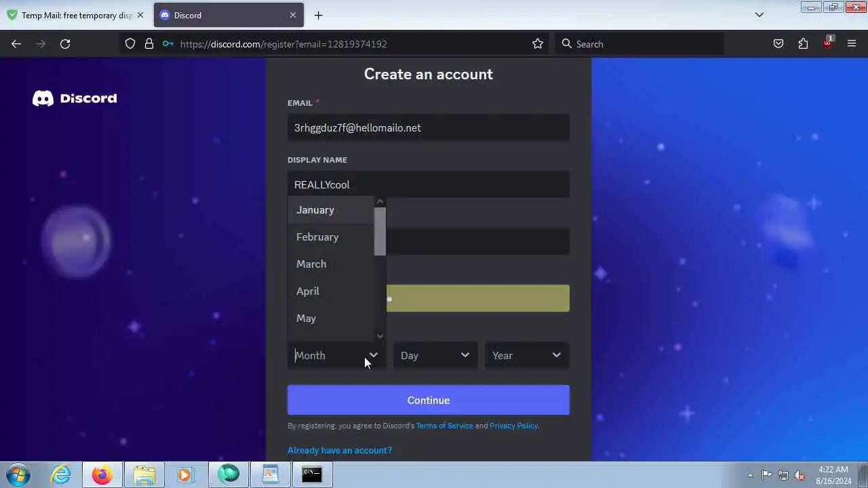Open the Terms of Service link
The height and width of the screenshot is (488, 868).
[x=444, y=426]
